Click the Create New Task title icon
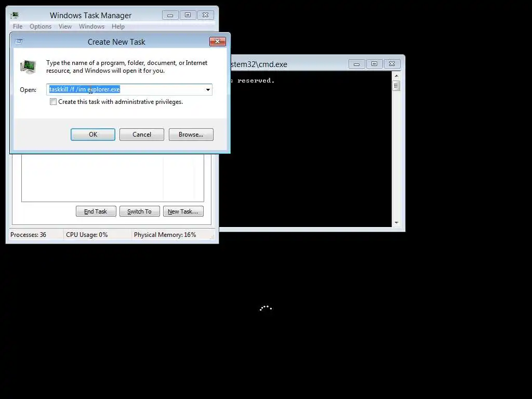This screenshot has width=532, height=399. click(x=19, y=42)
